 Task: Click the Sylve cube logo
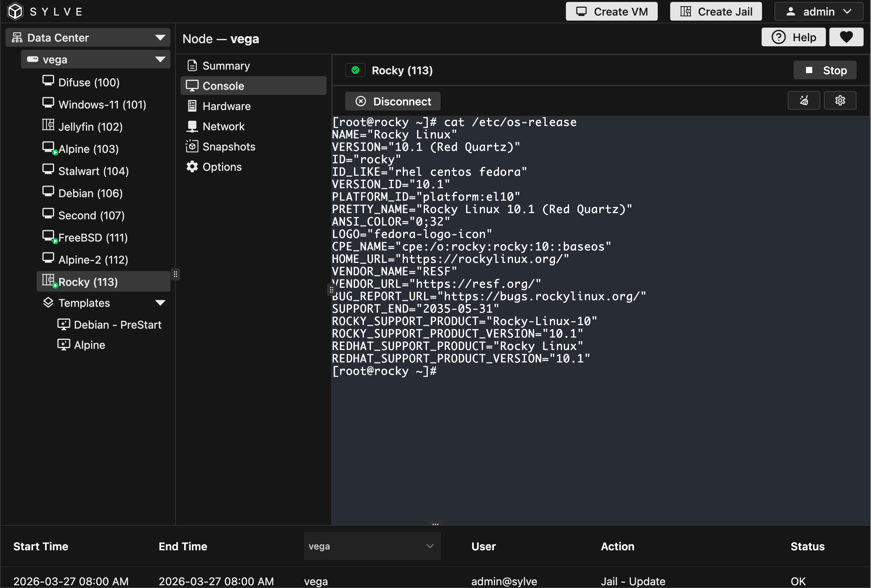[x=16, y=11]
